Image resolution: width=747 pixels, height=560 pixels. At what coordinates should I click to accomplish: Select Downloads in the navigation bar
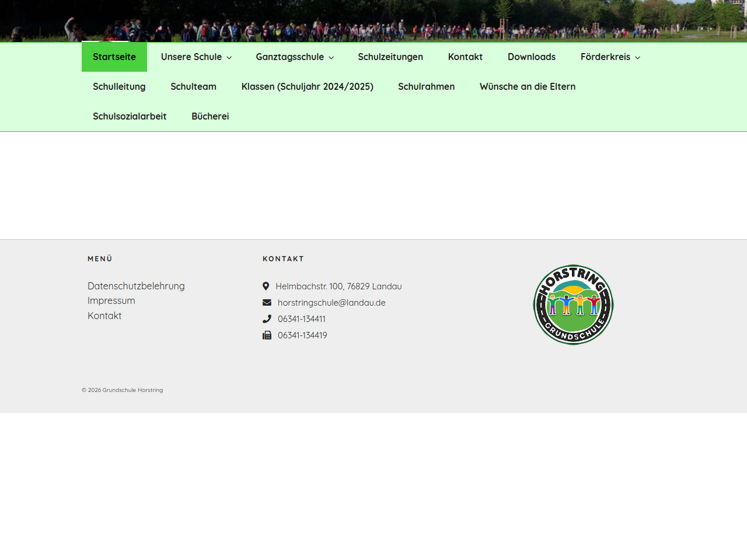pyautogui.click(x=532, y=57)
